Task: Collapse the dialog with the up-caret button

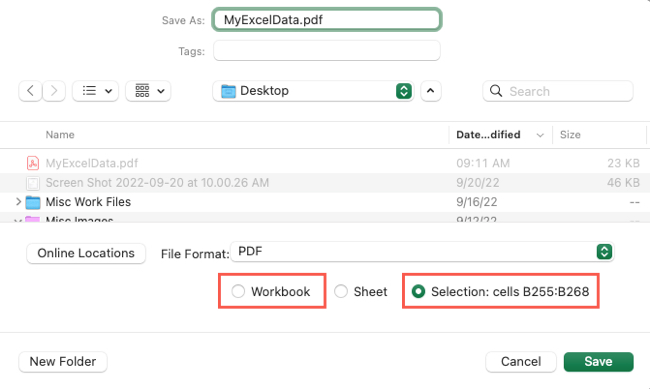Action: coord(431,91)
